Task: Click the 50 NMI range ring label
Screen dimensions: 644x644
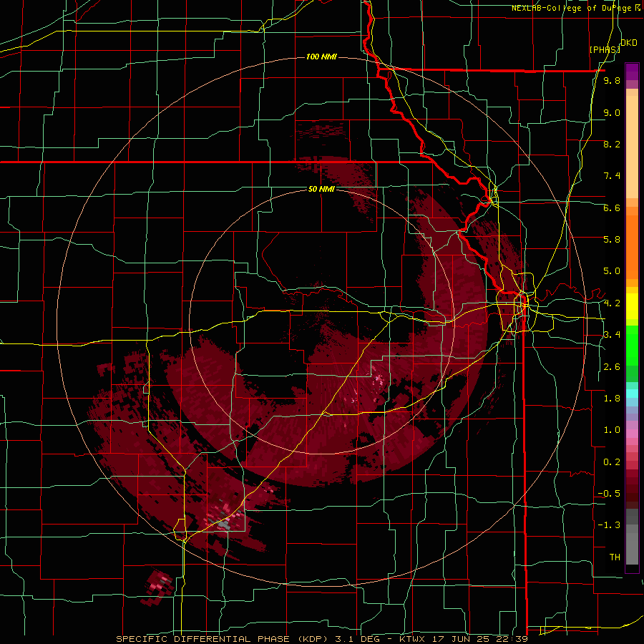Action: (x=321, y=189)
